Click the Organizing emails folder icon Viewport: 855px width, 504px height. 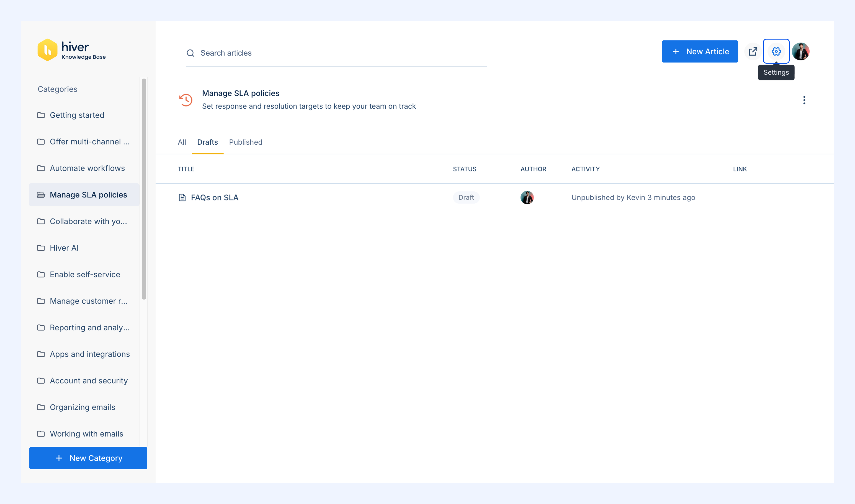41,407
